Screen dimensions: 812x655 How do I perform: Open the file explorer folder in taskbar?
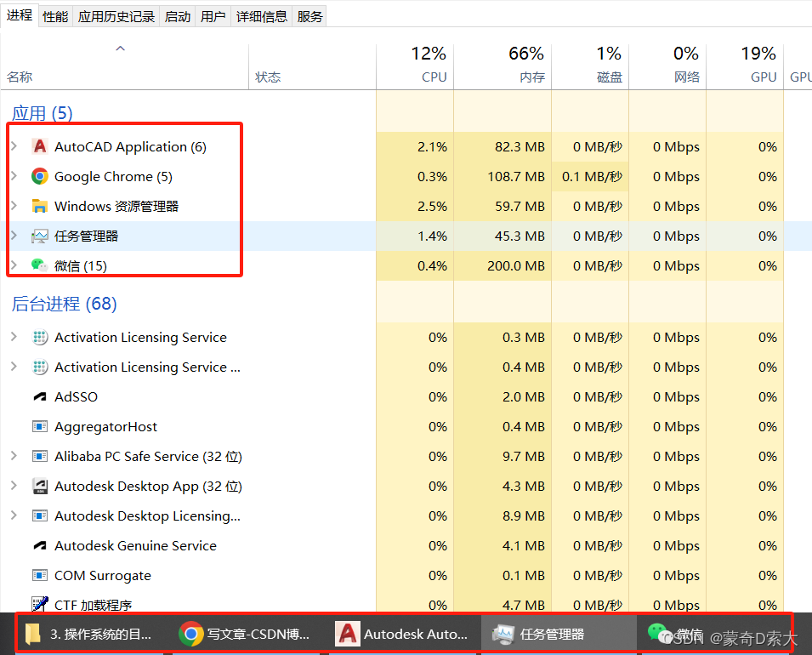pos(88,635)
